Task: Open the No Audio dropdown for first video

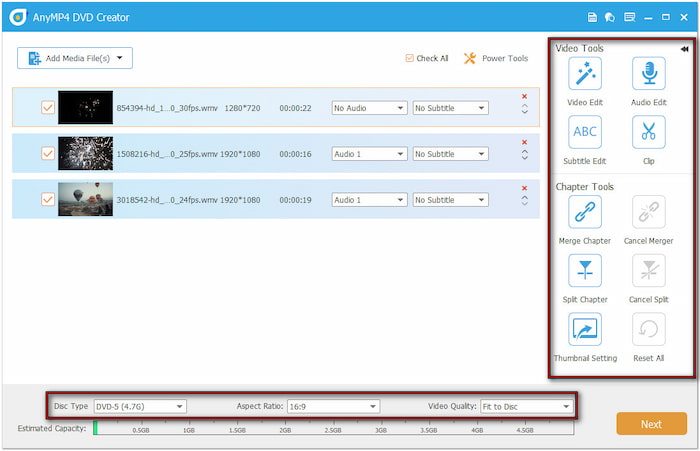Action: tap(369, 108)
